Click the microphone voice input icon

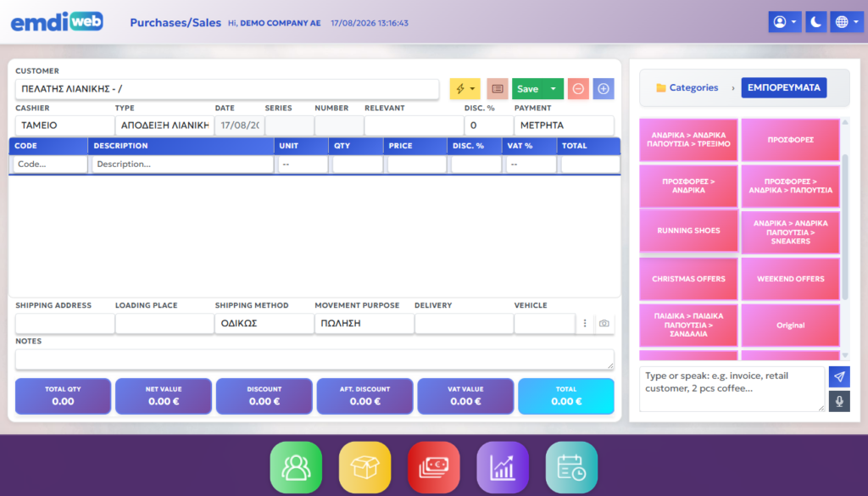click(839, 401)
